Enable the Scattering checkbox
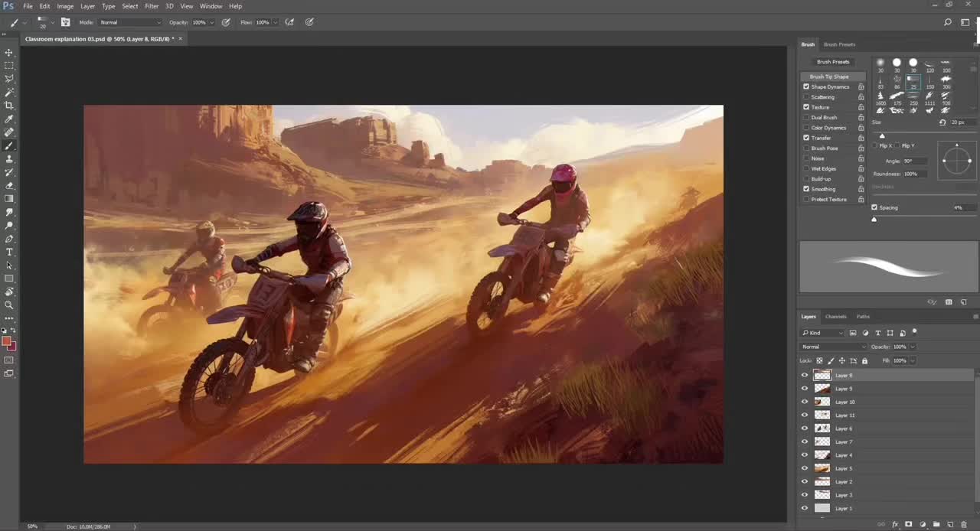Viewport: 980px width, 531px height. tap(806, 97)
